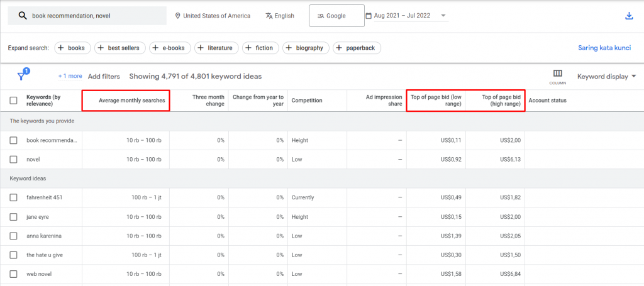Select the 'jane eyre' row checkbox
Image resolution: width=644 pixels, height=286 pixels.
coord(13,216)
